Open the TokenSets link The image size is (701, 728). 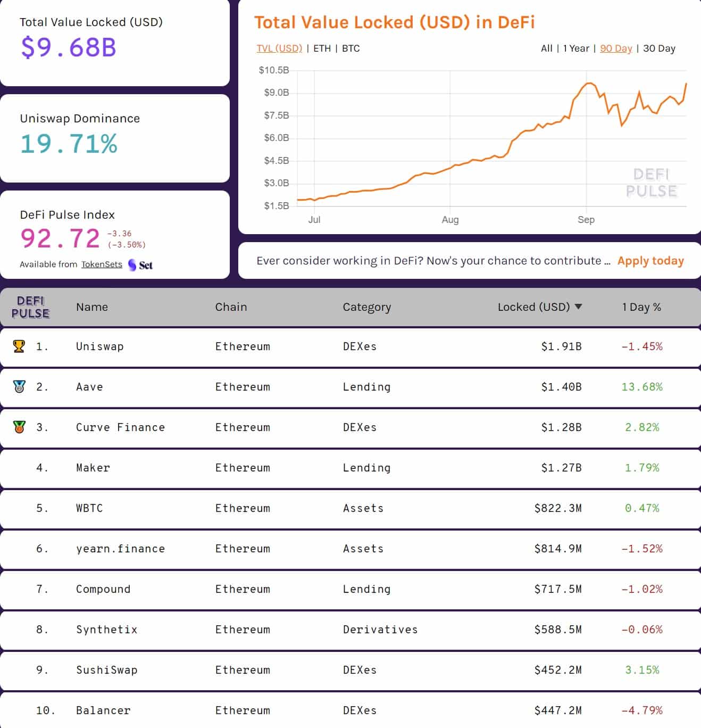102,264
